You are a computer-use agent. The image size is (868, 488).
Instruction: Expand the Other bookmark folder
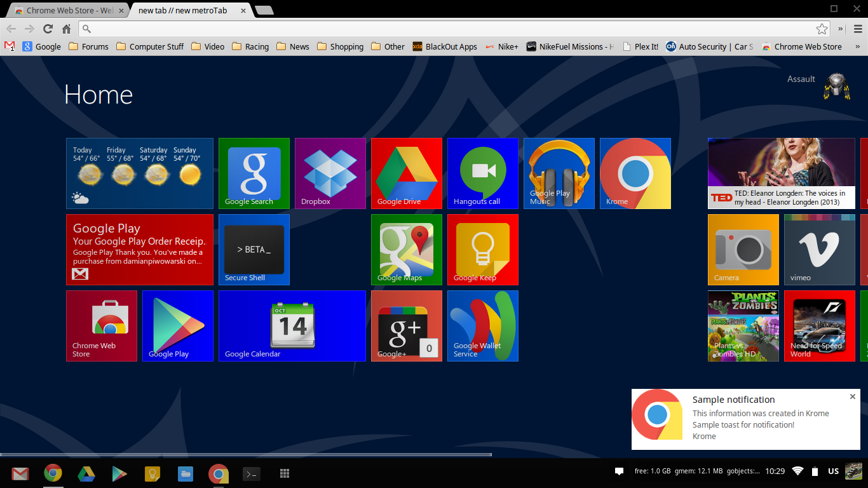(388, 46)
